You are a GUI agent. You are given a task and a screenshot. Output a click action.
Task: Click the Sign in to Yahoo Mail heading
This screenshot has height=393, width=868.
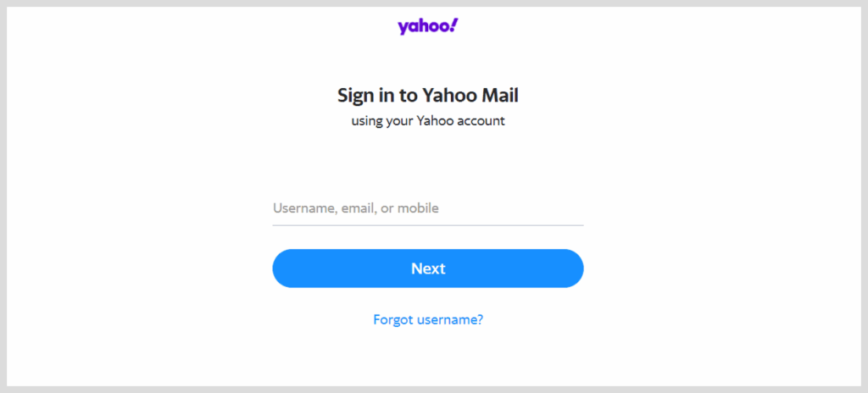click(428, 94)
